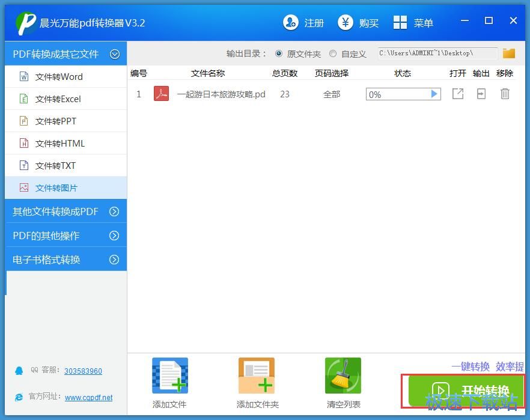Start the file's conversion with the play arrow
The image size is (530, 420).
(434, 94)
